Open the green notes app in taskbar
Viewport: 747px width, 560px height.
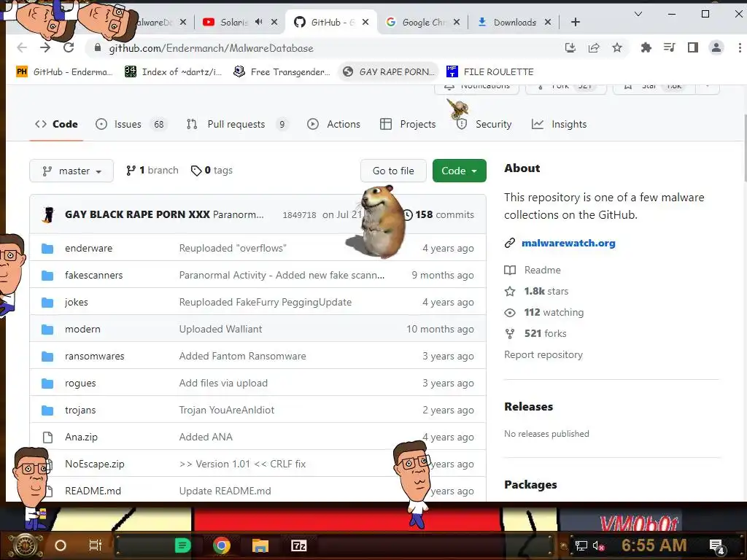point(182,545)
